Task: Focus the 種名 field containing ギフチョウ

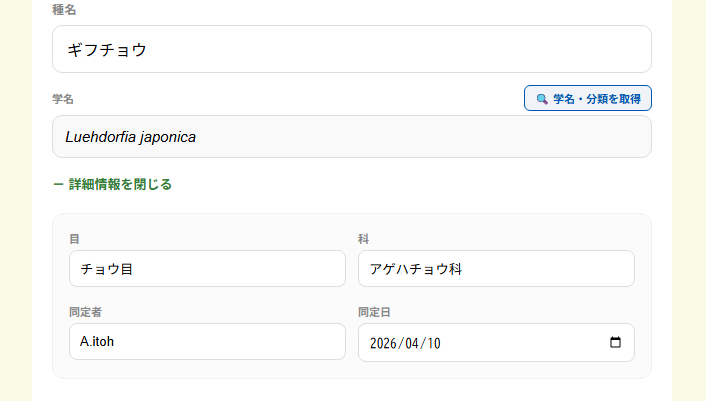Action: (x=351, y=49)
